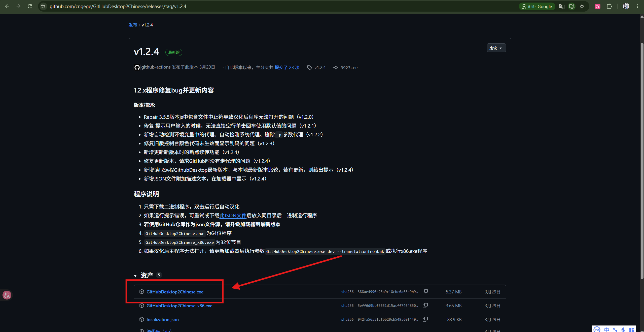Click the 83.9 KB file size
Viewport: 644px width, 332px height.
click(x=454, y=319)
